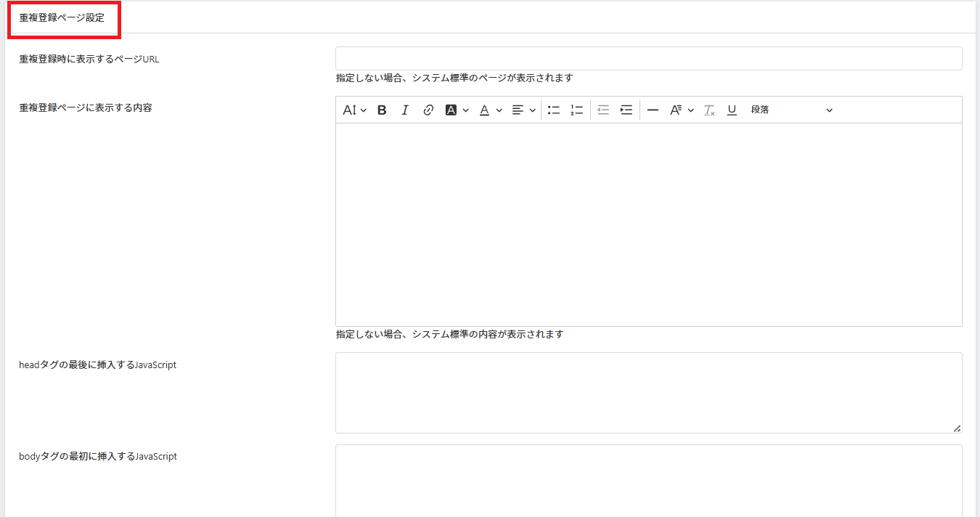980x517 pixels.
Task: Click inside the rich text content area
Action: pyautogui.click(x=648, y=224)
